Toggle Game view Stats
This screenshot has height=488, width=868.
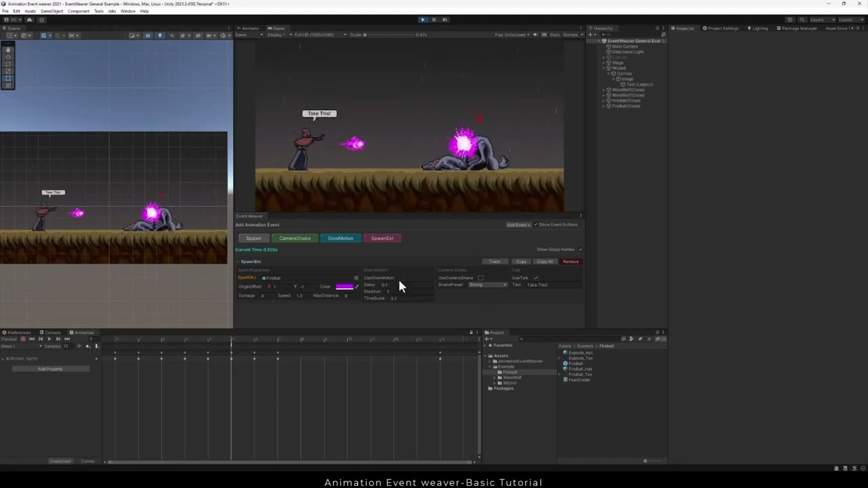[555, 35]
